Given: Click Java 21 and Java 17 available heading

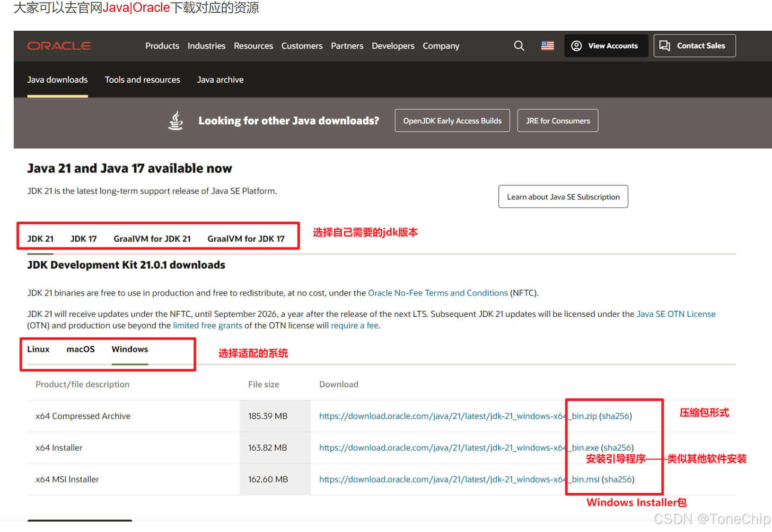Looking at the screenshot, I should (130, 168).
